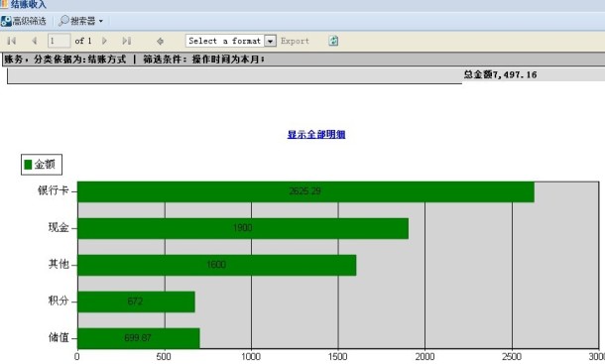This screenshot has height=364, width=605.
Task: Click the current page number field
Action: point(60,41)
